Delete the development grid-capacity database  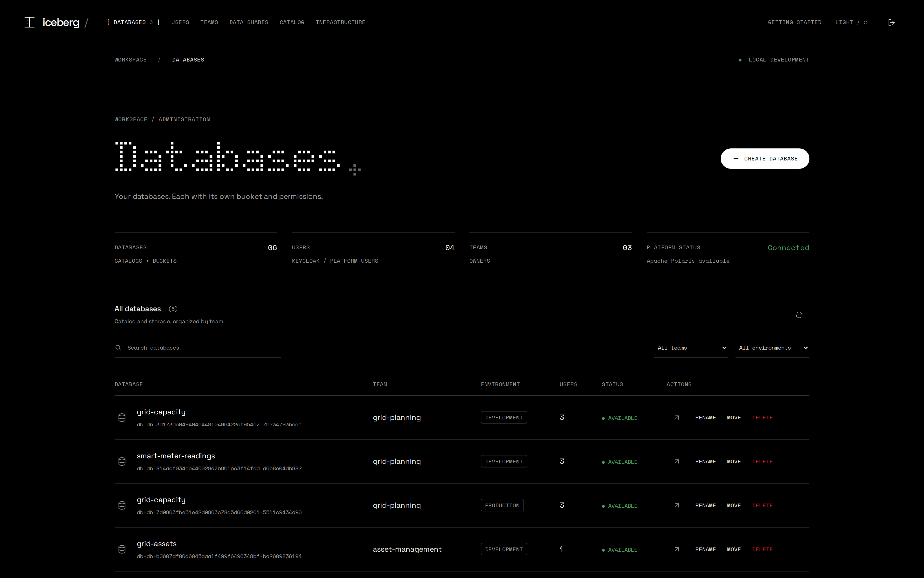pyautogui.click(x=763, y=418)
